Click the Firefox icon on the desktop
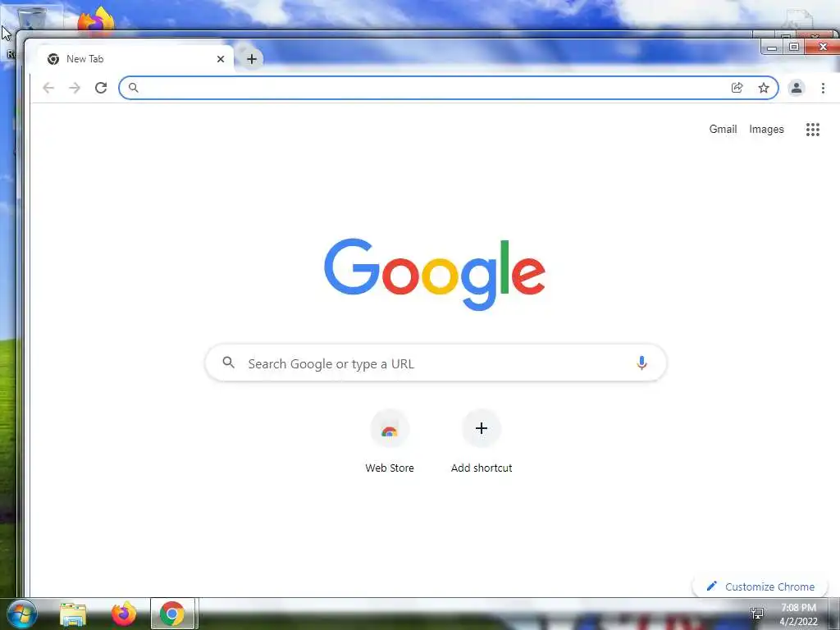The height and width of the screenshot is (630, 840). (x=96, y=21)
